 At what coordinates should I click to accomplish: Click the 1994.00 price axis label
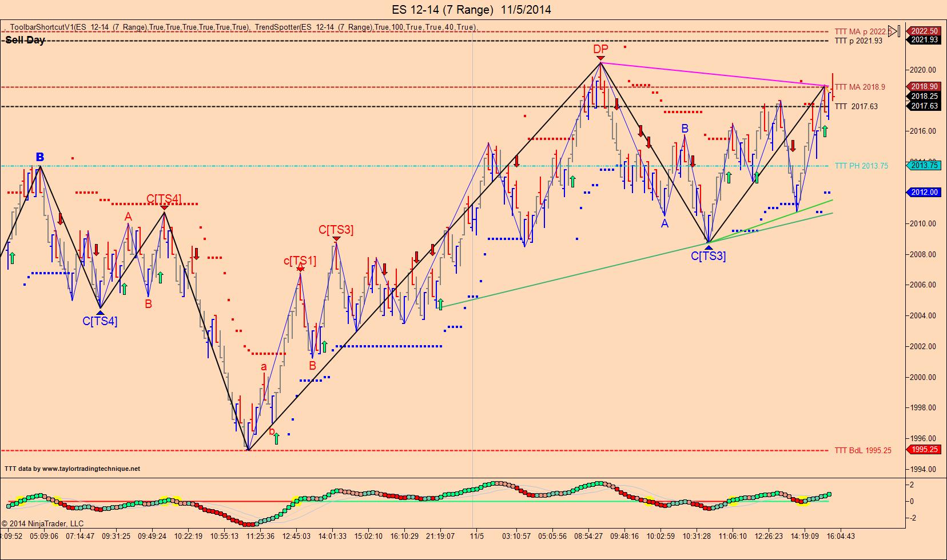[924, 469]
